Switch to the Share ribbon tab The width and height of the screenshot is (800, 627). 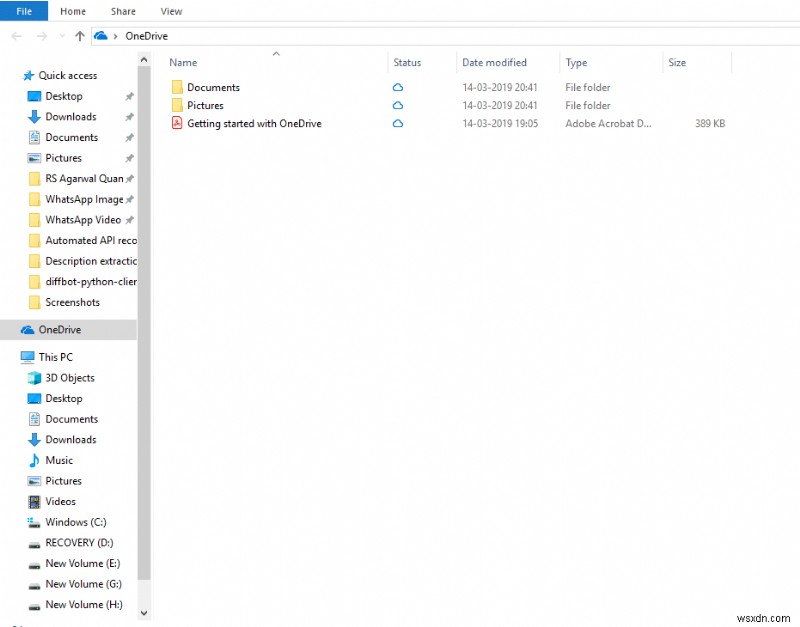(x=123, y=11)
